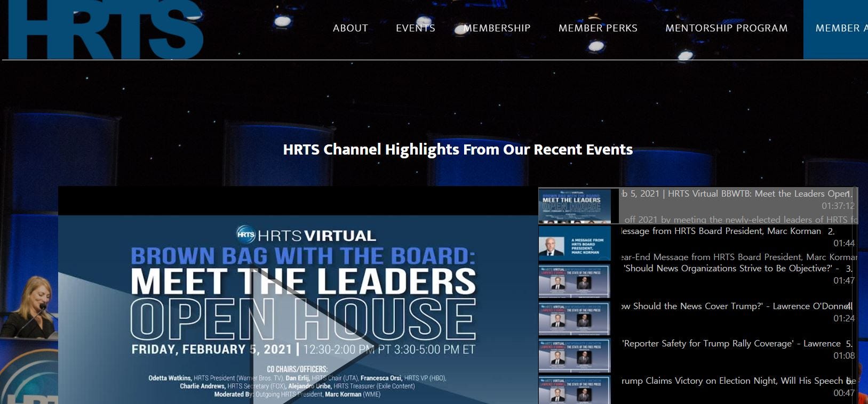
Task: Open the MEMBER PERKS menu item
Action: 598,28
